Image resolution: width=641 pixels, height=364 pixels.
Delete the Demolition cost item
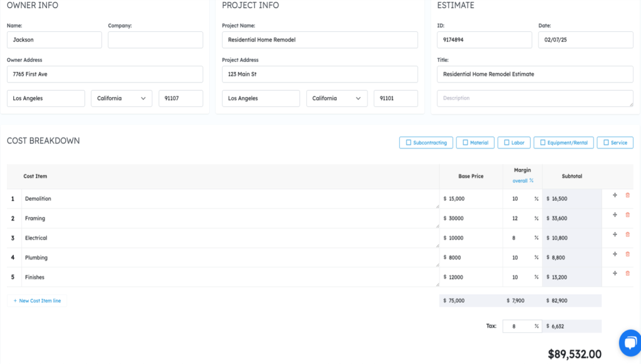pos(628,195)
